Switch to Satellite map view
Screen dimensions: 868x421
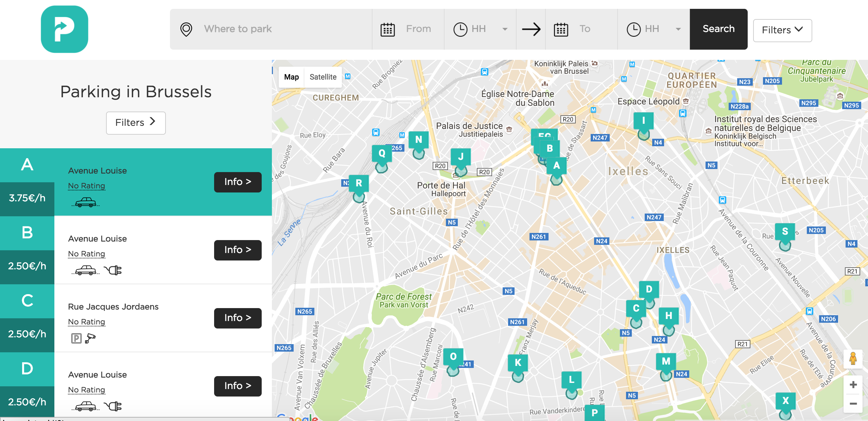click(x=323, y=77)
